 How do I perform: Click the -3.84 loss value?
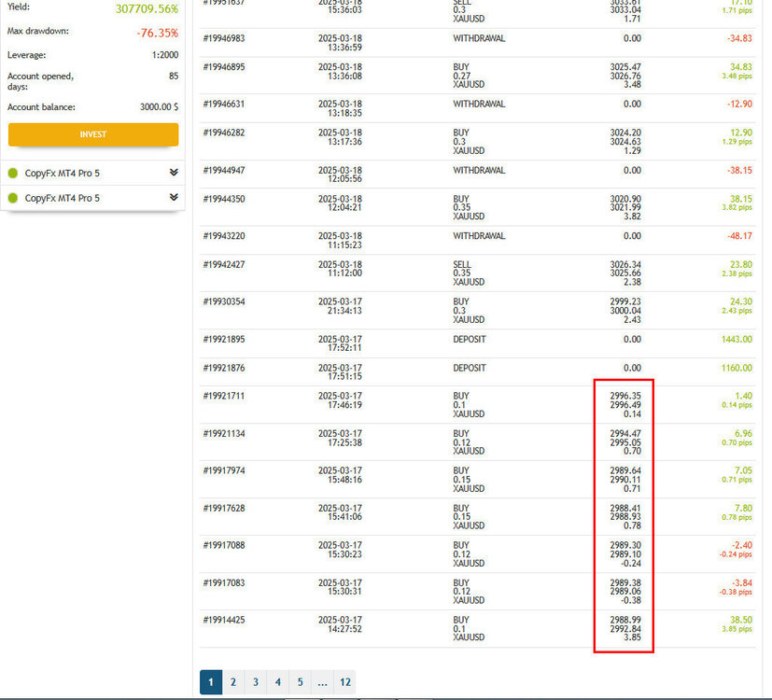click(741, 582)
